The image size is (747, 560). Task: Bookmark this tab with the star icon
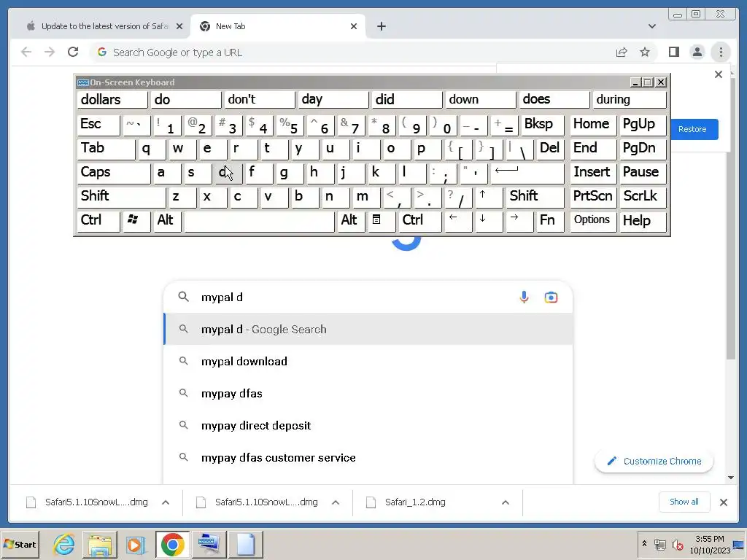pyautogui.click(x=645, y=52)
